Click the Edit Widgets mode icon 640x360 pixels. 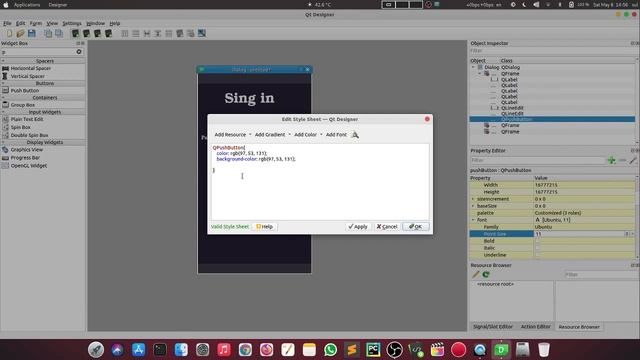76,33
